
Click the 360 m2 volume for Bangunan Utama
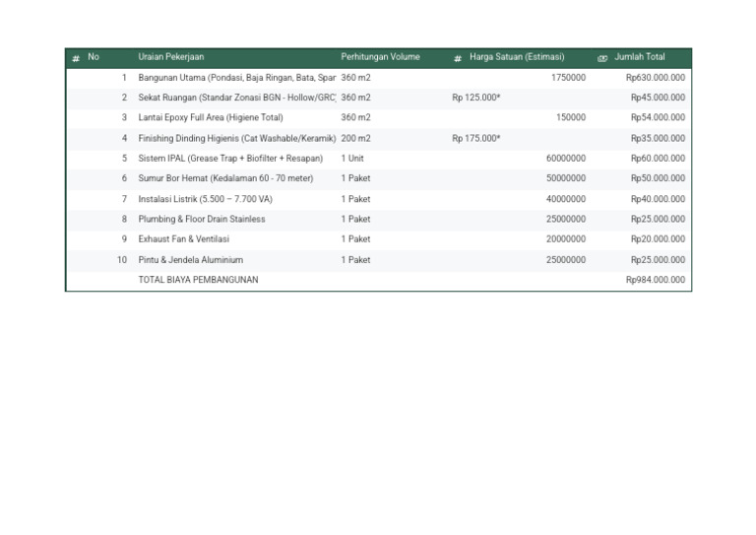355,78
